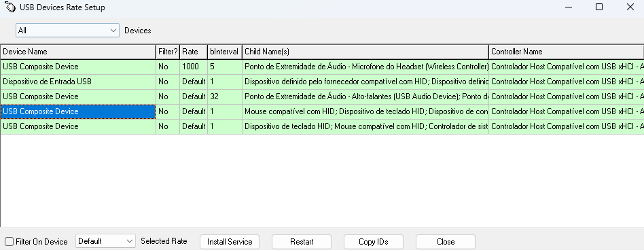The image size is (644, 250).
Task: Click the Copy IDs button
Action: [x=374, y=242]
